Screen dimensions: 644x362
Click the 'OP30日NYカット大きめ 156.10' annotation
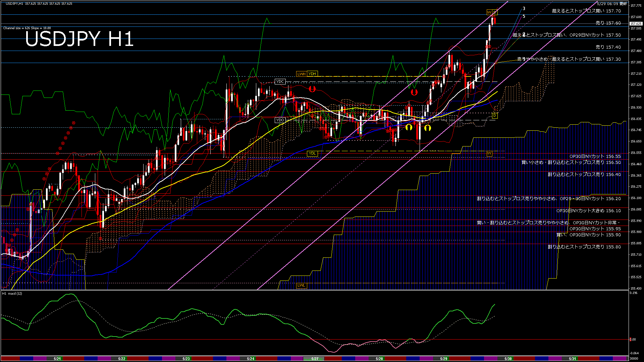(x=589, y=211)
